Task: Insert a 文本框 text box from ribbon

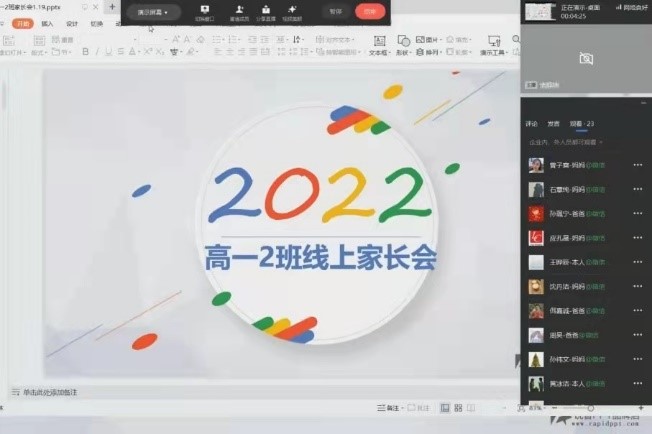Action: tap(379, 46)
